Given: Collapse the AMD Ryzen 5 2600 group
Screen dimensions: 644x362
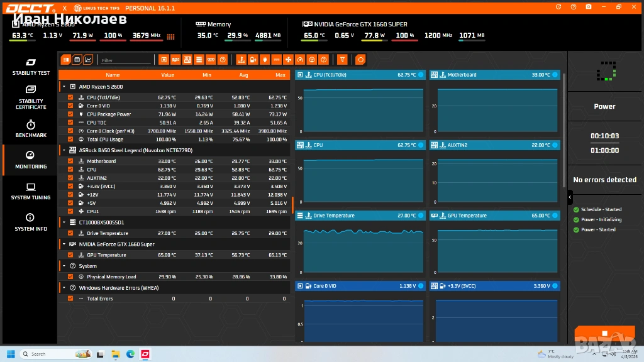Looking at the screenshot, I should click(64, 87).
